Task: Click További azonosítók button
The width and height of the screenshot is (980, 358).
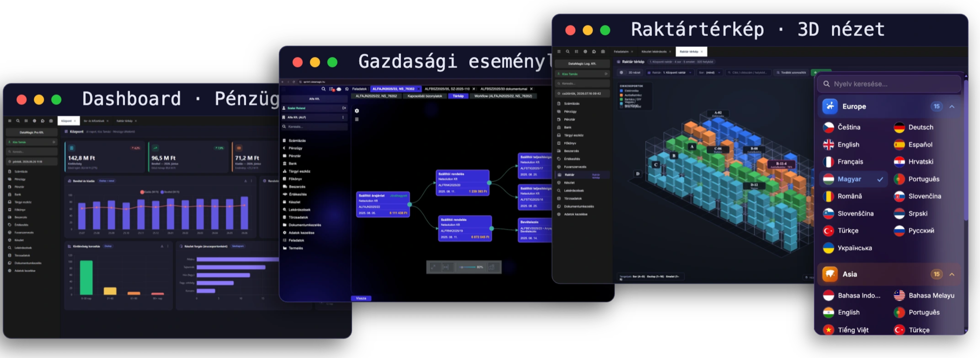Action: point(791,72)
